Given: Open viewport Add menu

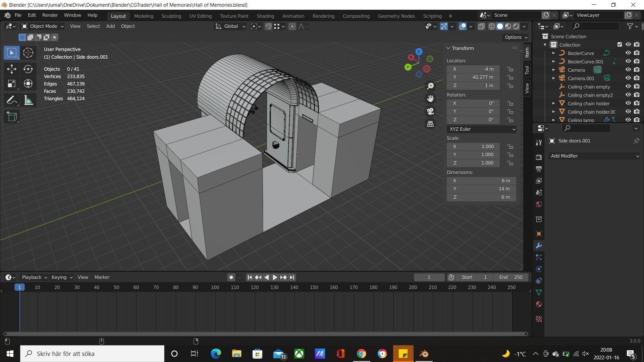Looking at the screenshot, I should point(110,26).
